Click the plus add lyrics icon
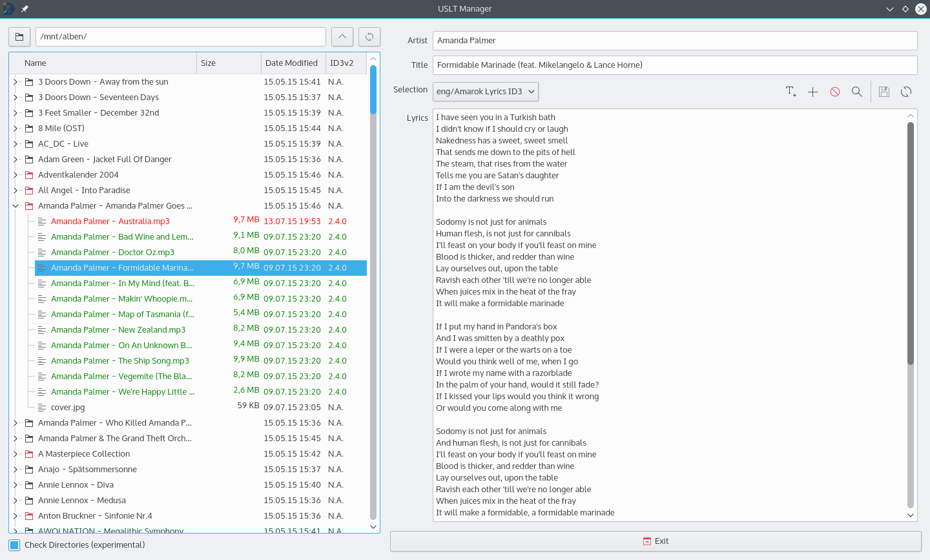This screenshot has height=560, width=930. [813, 92]
